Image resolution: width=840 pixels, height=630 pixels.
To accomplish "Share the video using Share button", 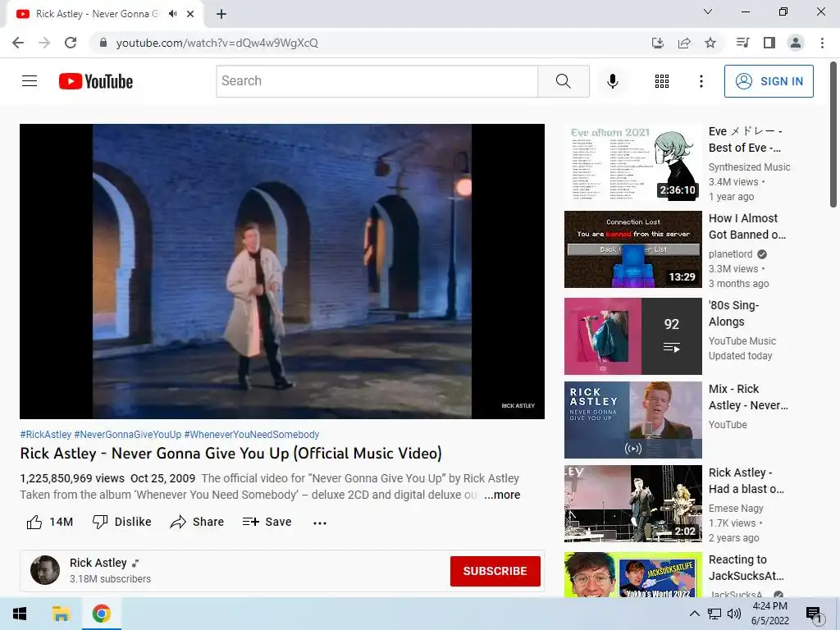I will (197, 522).
